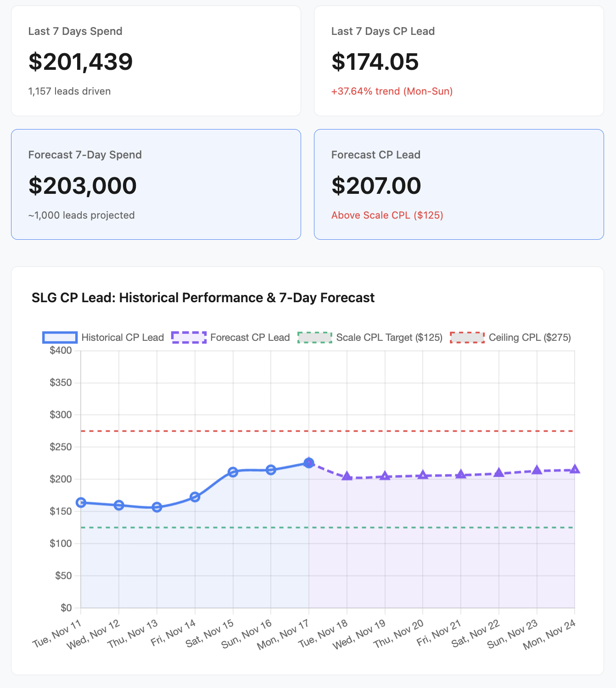The width and height of the screenshot is (616, 688).
Task: Click the +37.64% trend (Mon-Sun) text
Action: point(392,91)
